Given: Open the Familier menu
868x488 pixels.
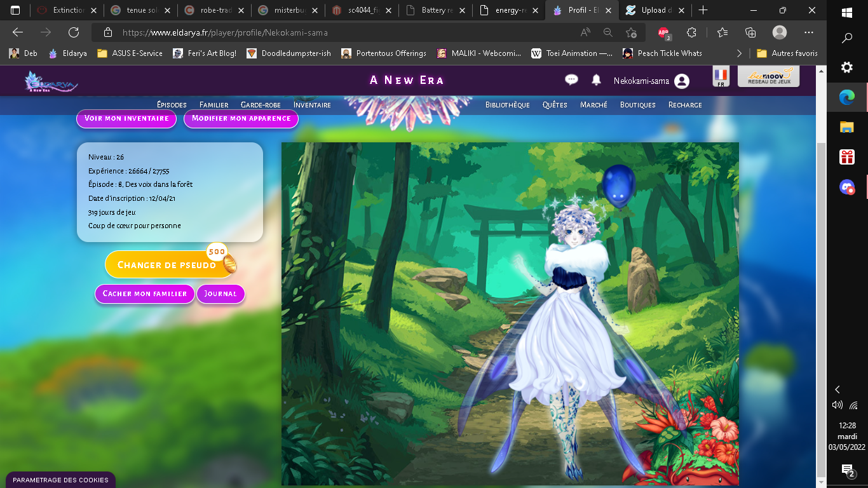Looking at the screenshot, I should (x=214, y=105).
